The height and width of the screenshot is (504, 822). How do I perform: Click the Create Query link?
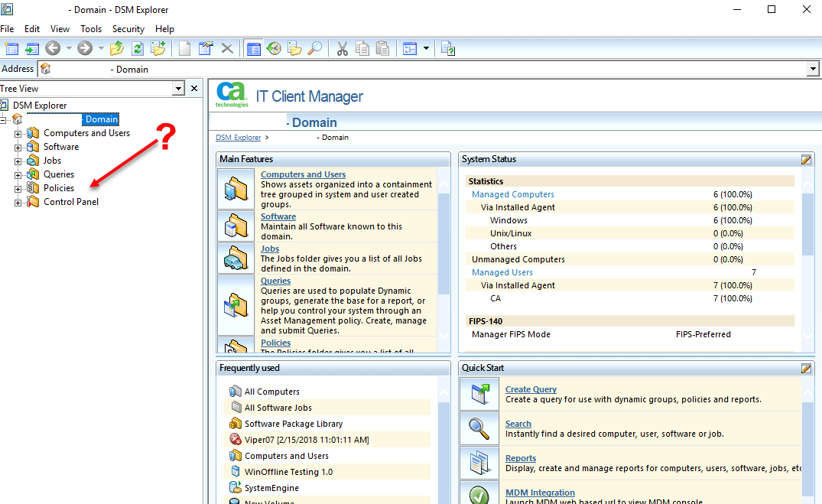(531, 389)
